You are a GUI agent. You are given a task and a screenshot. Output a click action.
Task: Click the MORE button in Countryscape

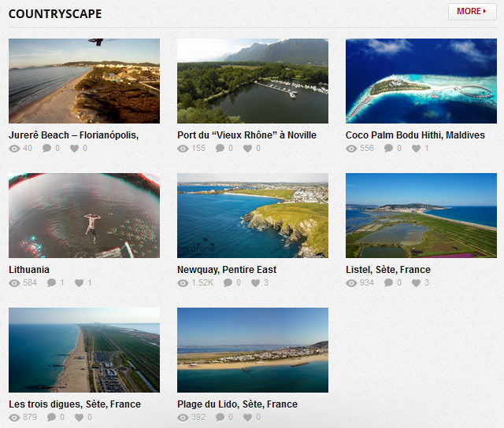(472, 12)
